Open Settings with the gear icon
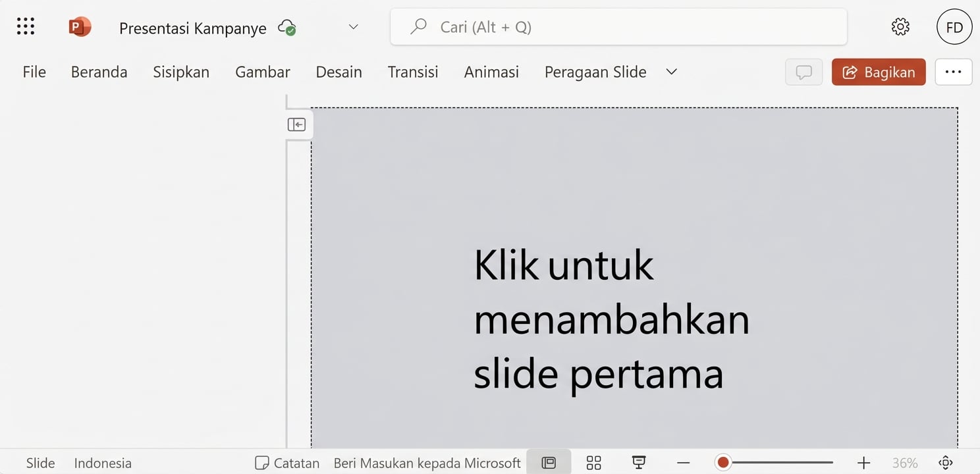Image resolution: width=980 pixels, height=474 pixels. click(x=900, y=26)
